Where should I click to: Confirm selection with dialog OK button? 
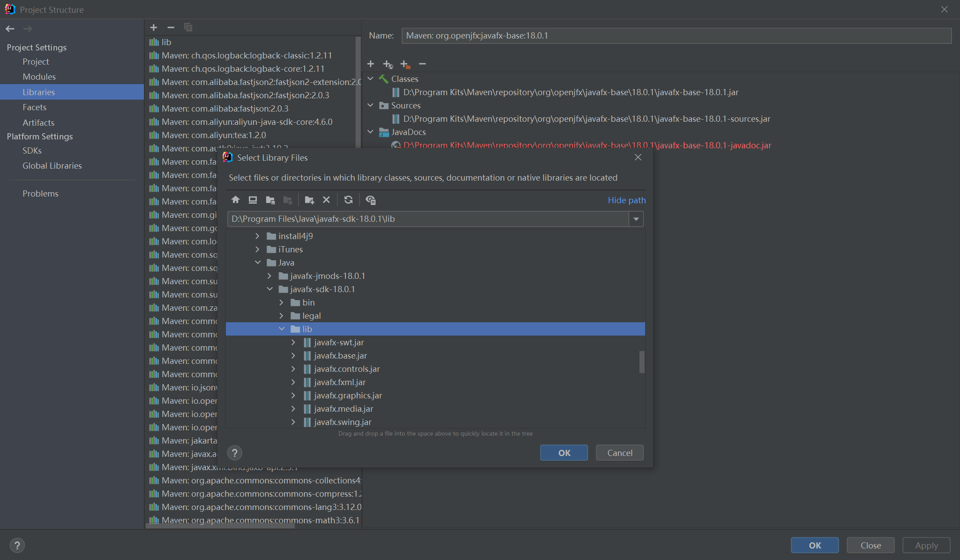coord(564,453)
